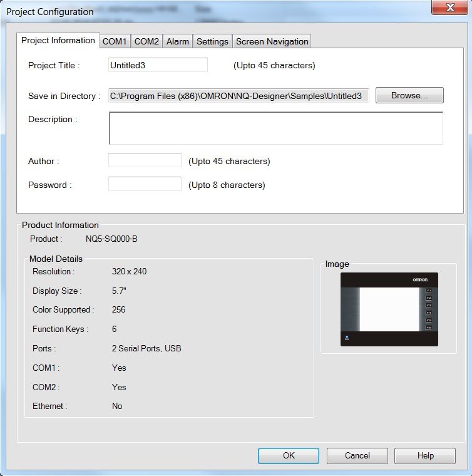The image size is (472, 476).
Task: Click the product name NQ5-SQ000-B
Action: [111, 239]
